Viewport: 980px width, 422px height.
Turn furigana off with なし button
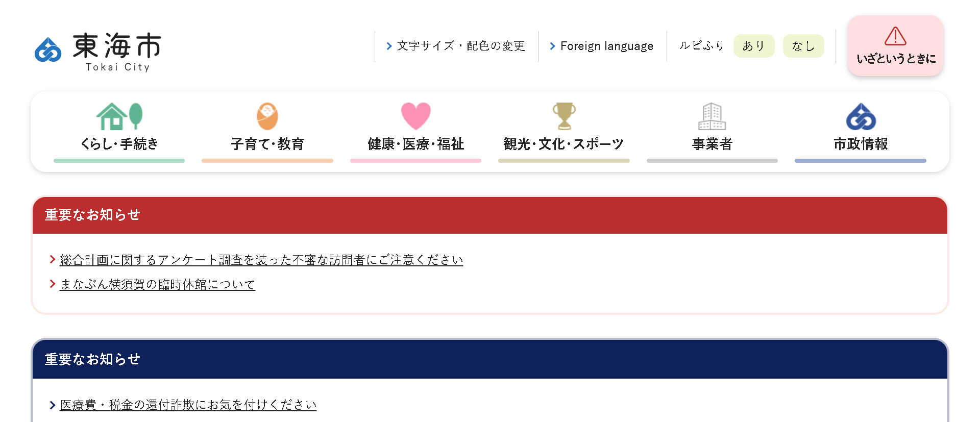pyautogui.click(x=803, y=46)
